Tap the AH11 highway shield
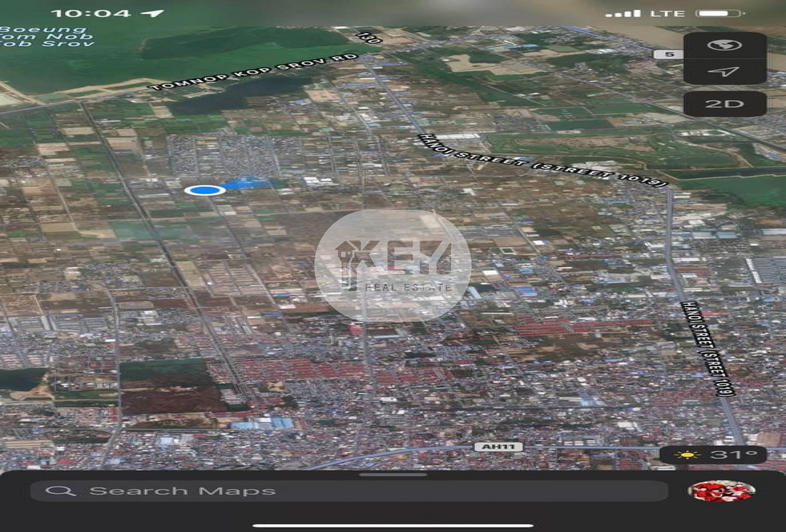The width and height of the screenshot is (786, 532). coord(498,447)
